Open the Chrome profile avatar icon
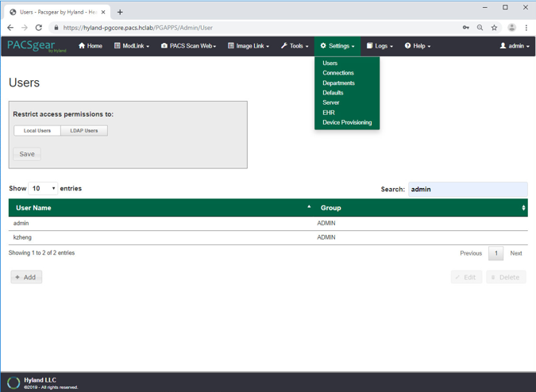The width and height of the screenshot is (536, 392). point(511,28)
